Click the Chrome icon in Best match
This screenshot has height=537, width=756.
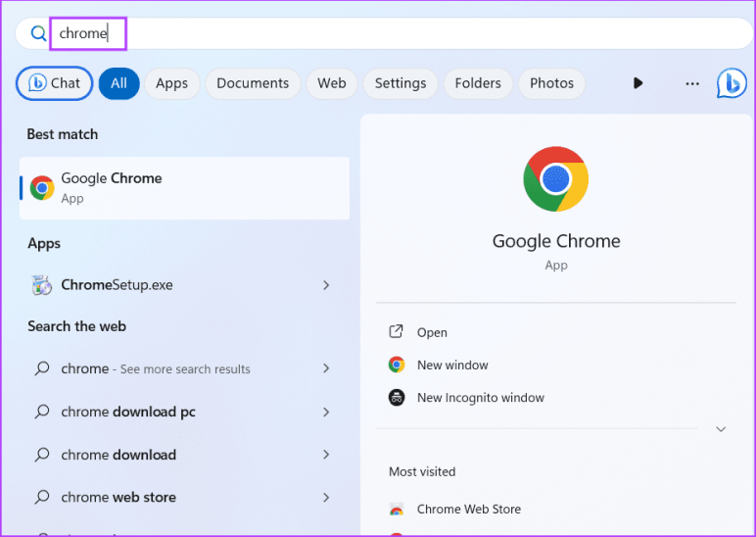coord(41,188)
